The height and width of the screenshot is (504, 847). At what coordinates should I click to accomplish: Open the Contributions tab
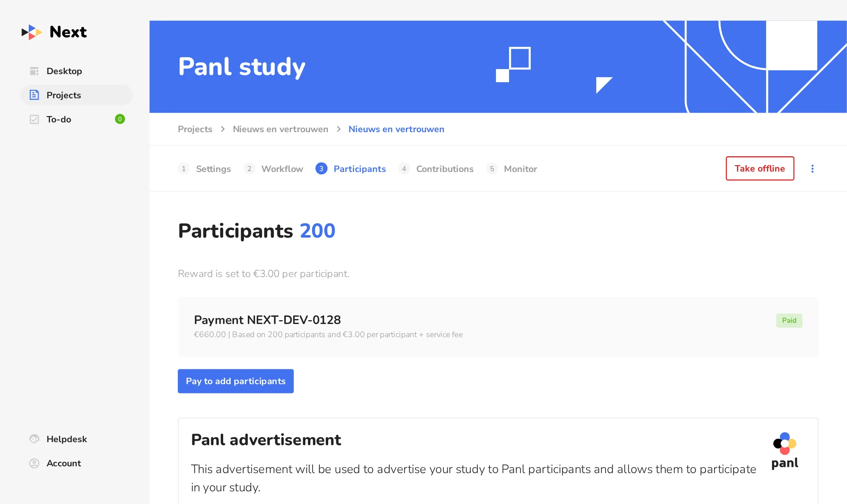[445, 169]
